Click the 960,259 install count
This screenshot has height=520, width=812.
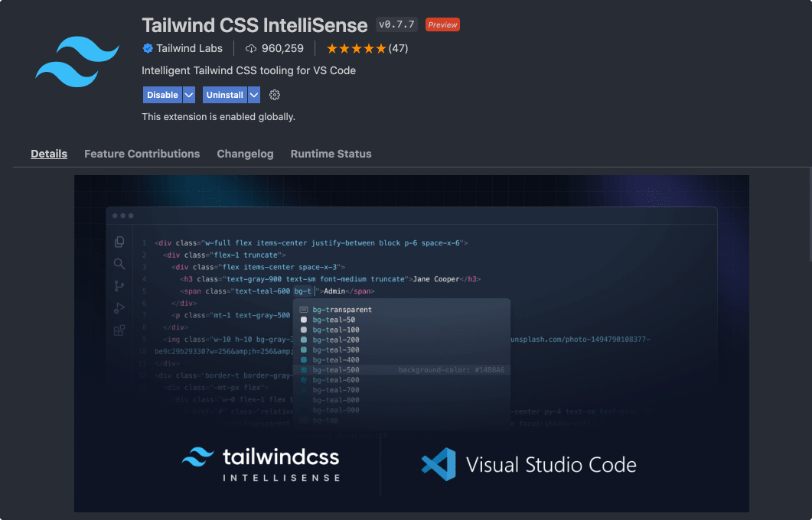pyautogui.click(x=282, y=49)
